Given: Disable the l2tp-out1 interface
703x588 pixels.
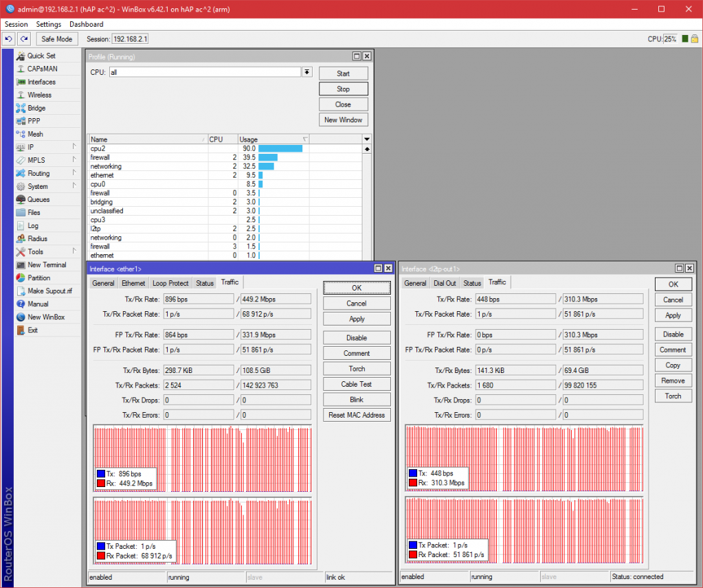Looking at the screenshot, I should (x=673, y=334).
